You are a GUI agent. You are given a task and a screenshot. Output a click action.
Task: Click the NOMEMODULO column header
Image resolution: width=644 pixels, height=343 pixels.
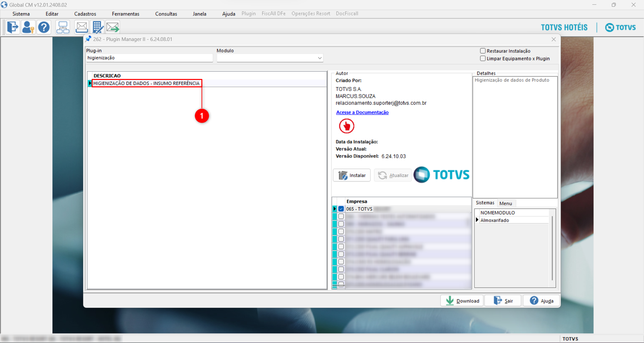[497, 213]
